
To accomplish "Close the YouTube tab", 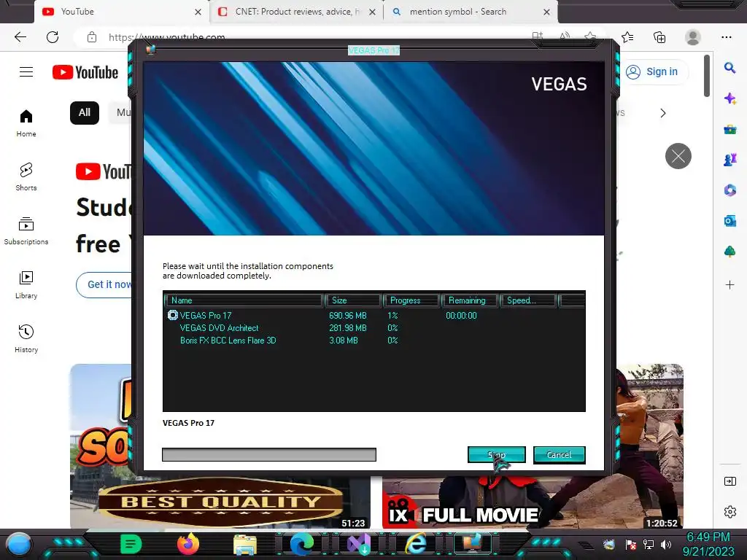I will point(198,12).
